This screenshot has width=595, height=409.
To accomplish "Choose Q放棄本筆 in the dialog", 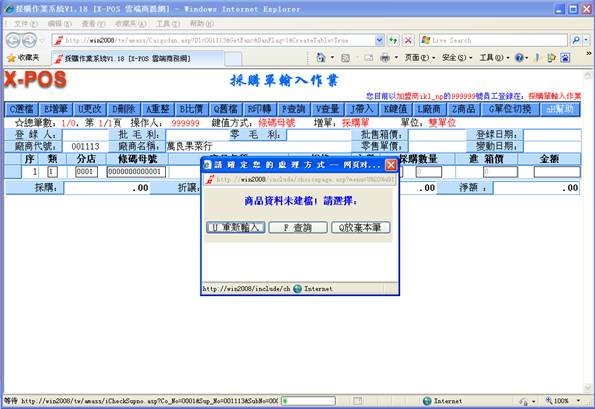I will click(360, 227).
